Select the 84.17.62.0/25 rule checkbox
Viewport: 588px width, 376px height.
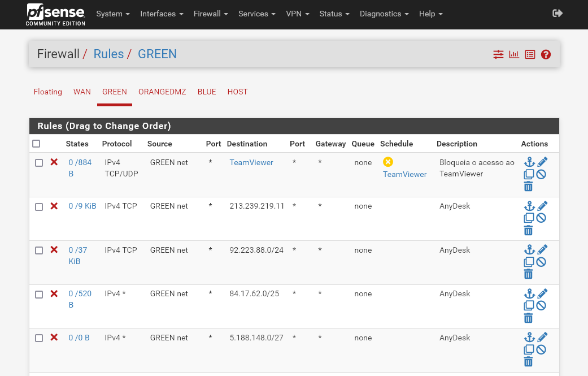[x=39, y=295]
